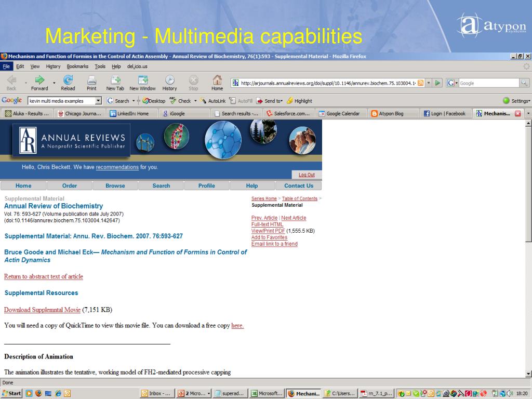Click Return to abstract text of article
The image size is (532, 399).
click(x=44, y=276)
